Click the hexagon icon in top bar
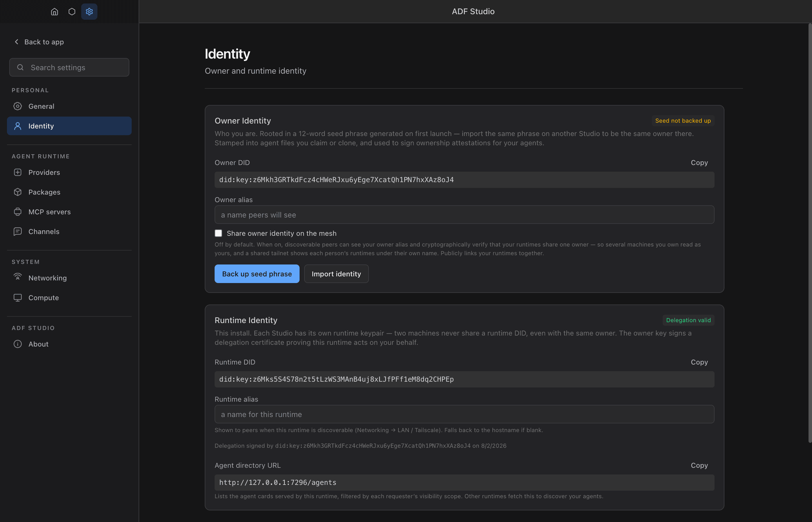Viewport: 812px width, 522px height. pyautogui.click(x=72, y=12)
